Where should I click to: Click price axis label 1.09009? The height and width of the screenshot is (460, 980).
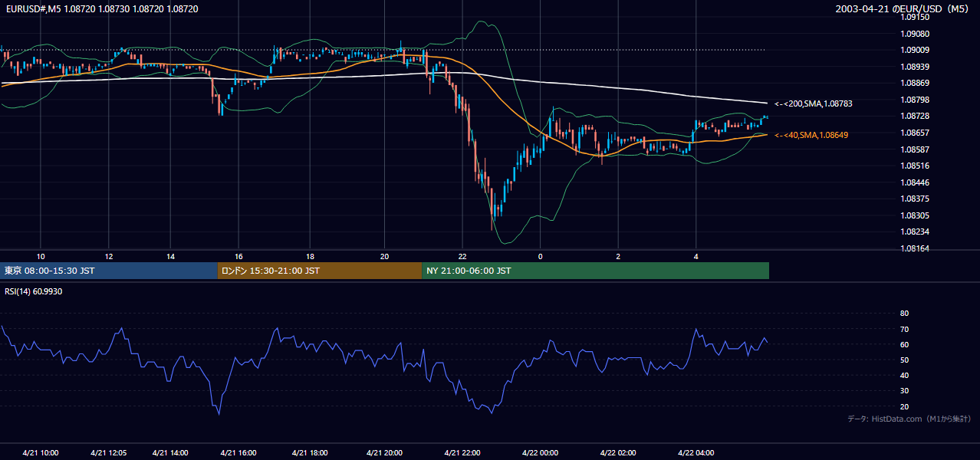[915, 51]
